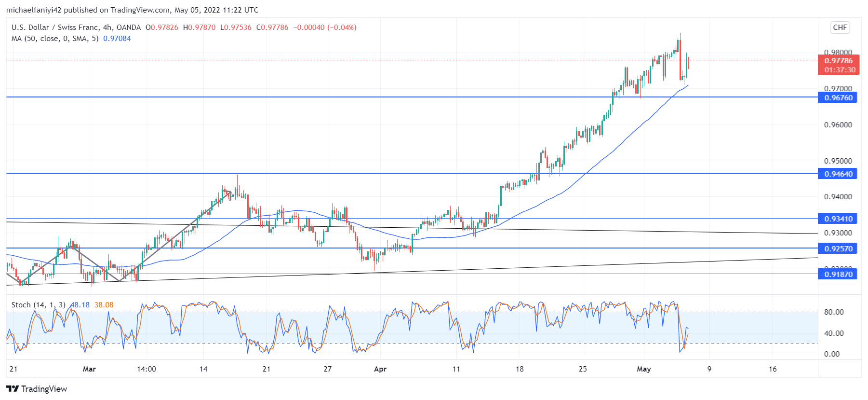The width and height of the screenshot is (868, 400).
Task: Select the 0.94640 price level label
Action: pyautogui.click(x=838, y=174)
